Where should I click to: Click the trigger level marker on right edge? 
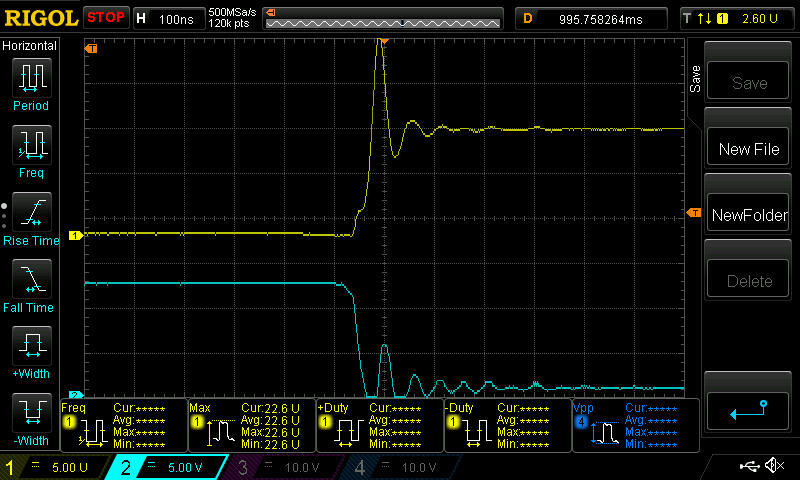click(x=694, y=213)
